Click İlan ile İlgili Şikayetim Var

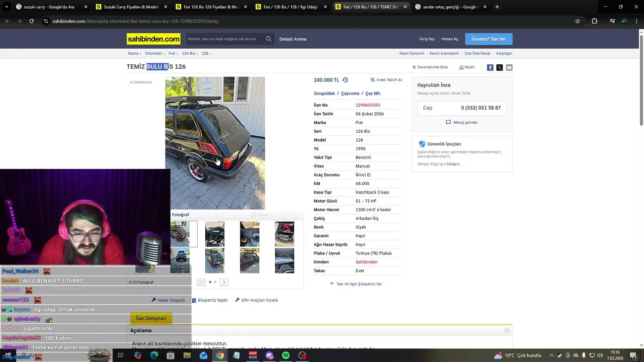pos(356,284)
